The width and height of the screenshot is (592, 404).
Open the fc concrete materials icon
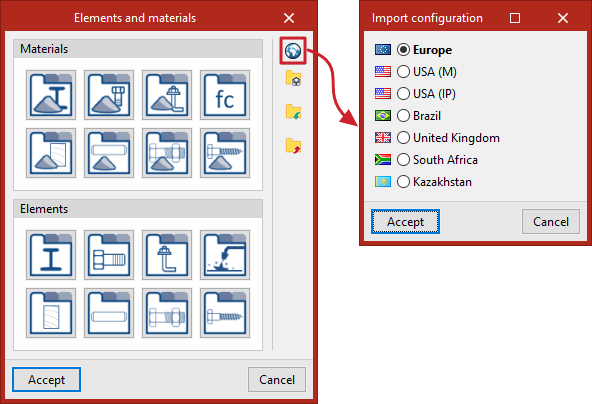click(225, 95)
